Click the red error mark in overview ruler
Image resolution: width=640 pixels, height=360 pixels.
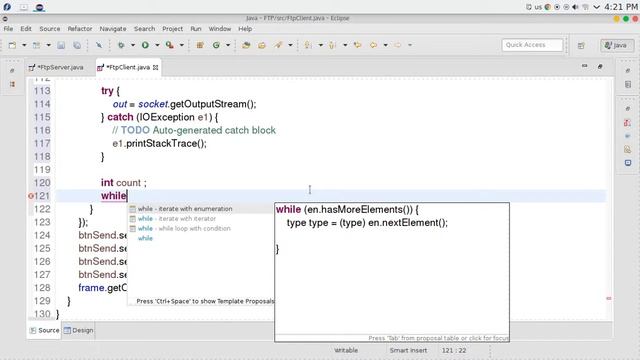(609, 298)
